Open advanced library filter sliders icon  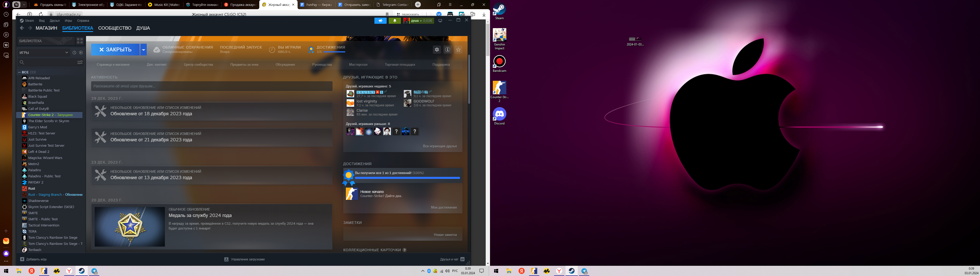pos(80,62)
